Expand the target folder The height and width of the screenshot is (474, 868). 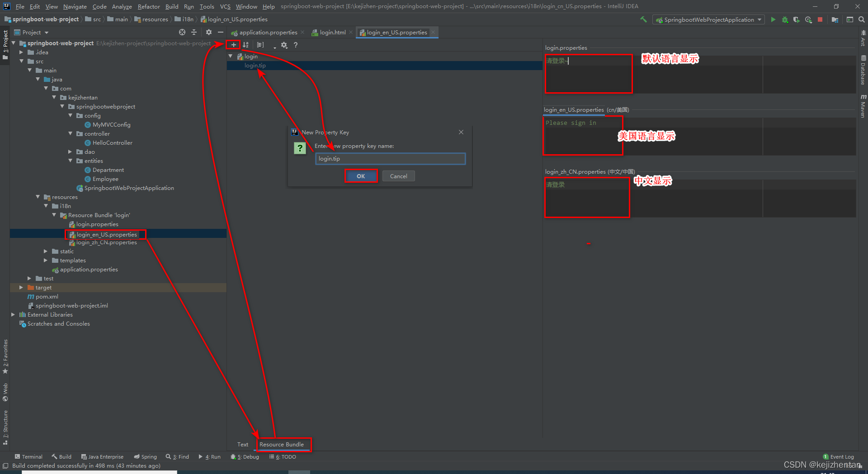point(21,287)
